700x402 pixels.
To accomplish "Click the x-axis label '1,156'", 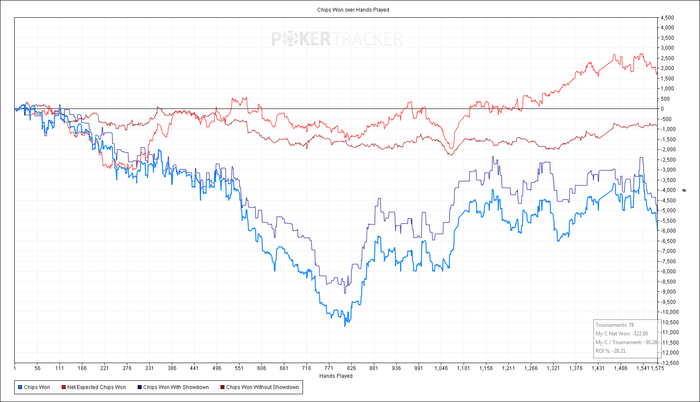I will 486,368.
